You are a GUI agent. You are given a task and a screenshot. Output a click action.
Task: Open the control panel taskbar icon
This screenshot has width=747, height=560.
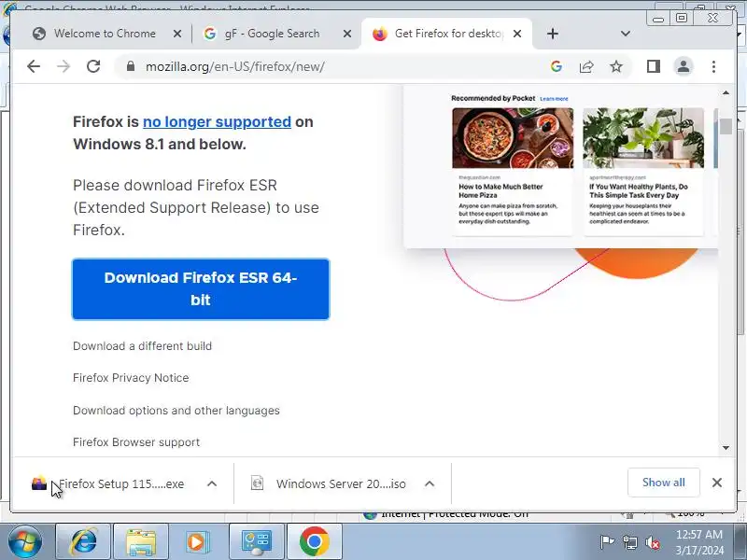coord(257,541)
